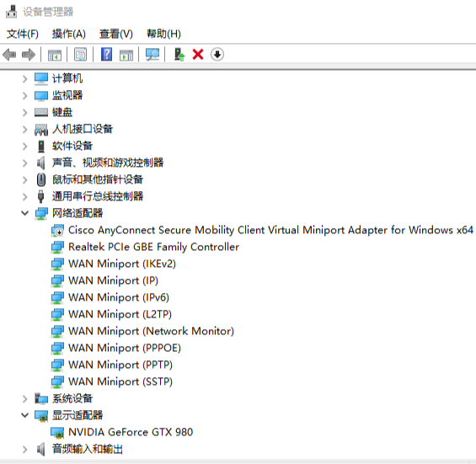This screenshot has height=464, width=476.
Task: Expand the 通用串行总线控制器 node
Action: point(25,197)
